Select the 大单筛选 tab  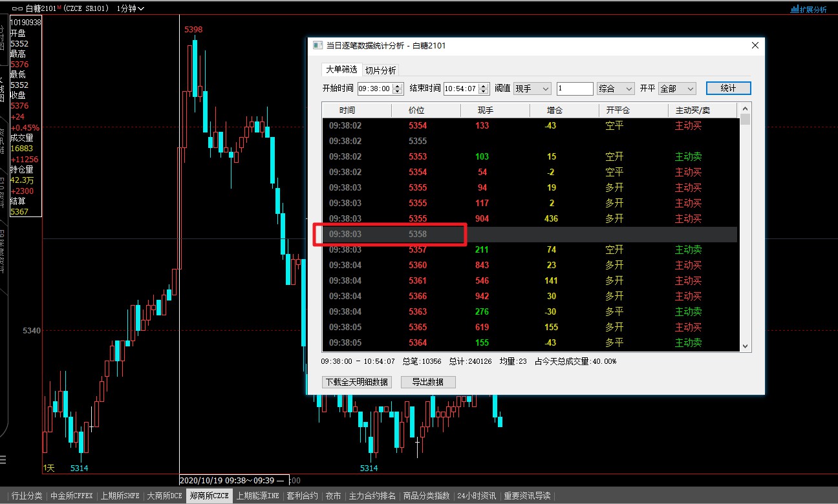pos(341,70)
